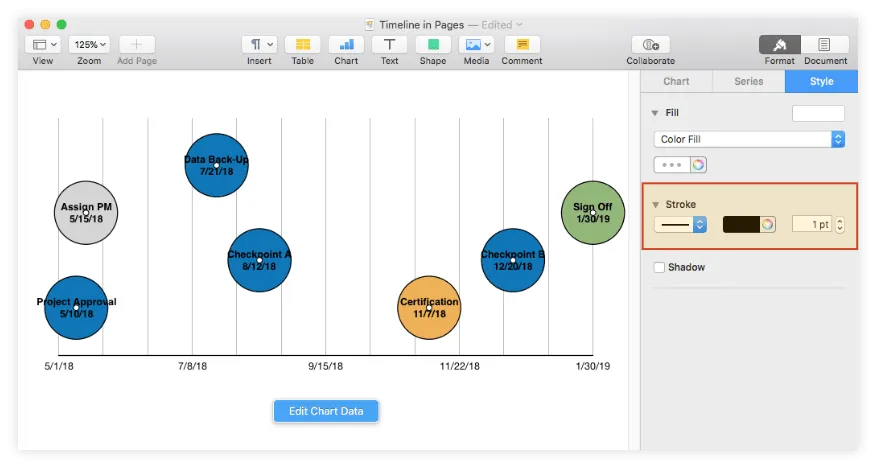
Task: Open the Document inspector
Action: pyautogui.click(x=825, y=45)
